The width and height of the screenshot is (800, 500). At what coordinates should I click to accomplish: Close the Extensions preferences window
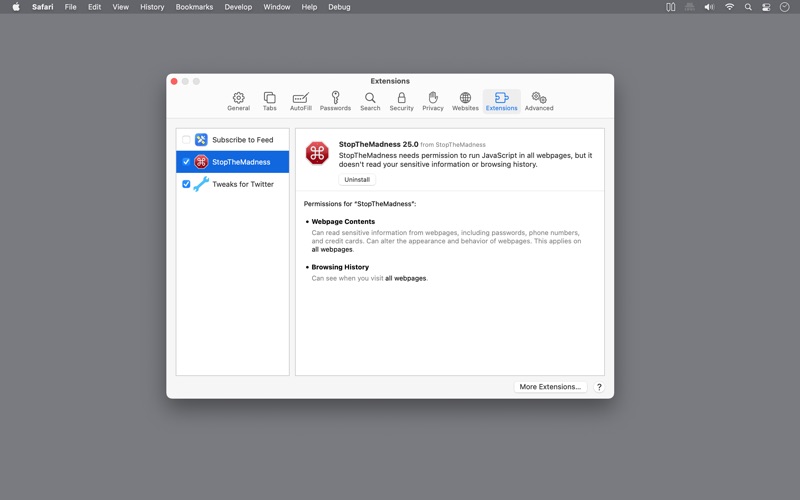click(x=174, y=81)
